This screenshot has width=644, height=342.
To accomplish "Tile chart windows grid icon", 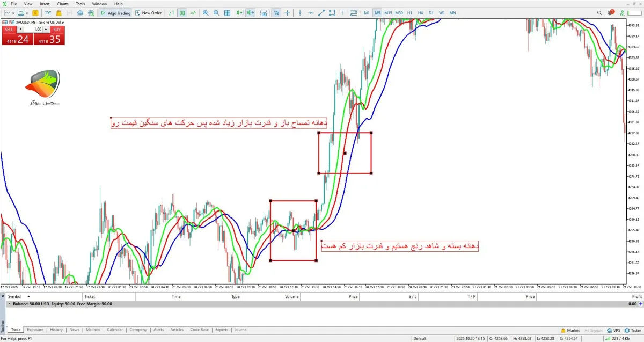I will (x=227, y=13).
